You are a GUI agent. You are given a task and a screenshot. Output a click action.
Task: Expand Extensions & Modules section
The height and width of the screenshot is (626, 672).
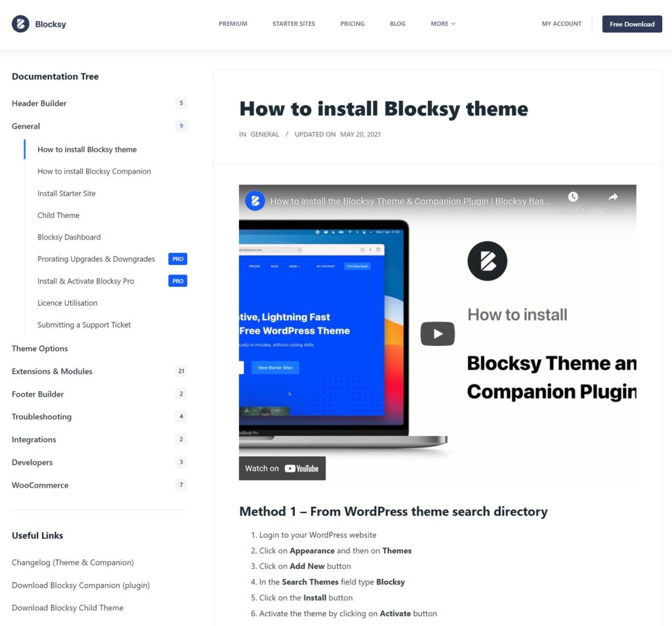pos(52,371)
